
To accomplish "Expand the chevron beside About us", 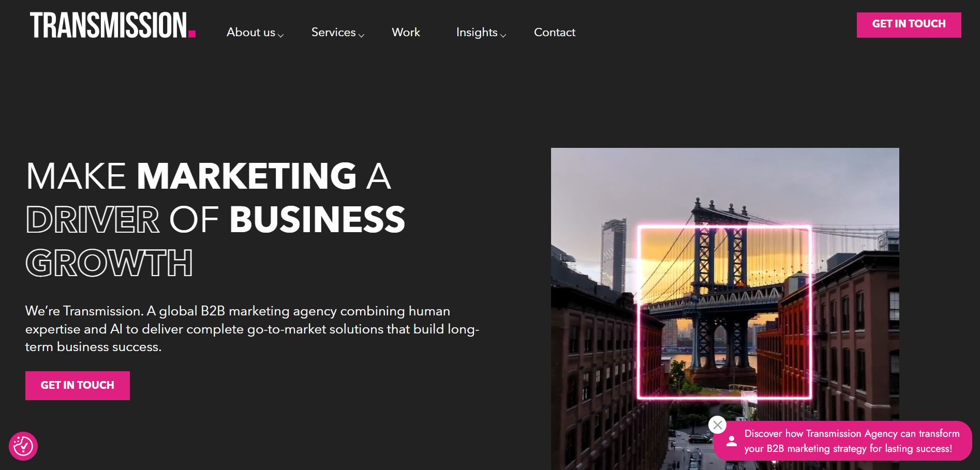I will [281, 35].
